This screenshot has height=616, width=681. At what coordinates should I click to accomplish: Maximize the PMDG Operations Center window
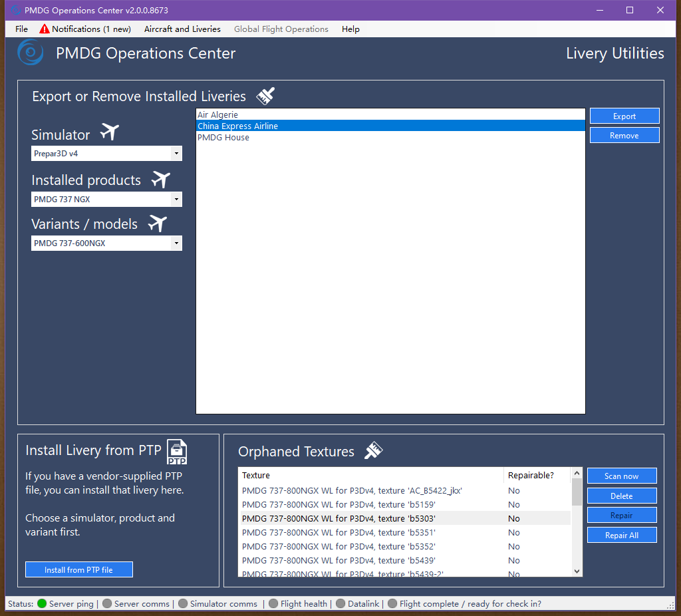[x=630, y=10]
